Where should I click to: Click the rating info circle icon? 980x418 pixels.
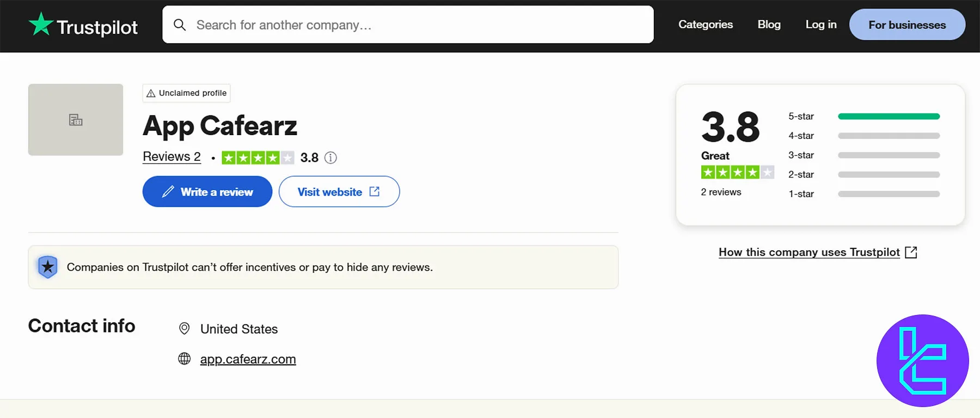(x=330, y=158)
